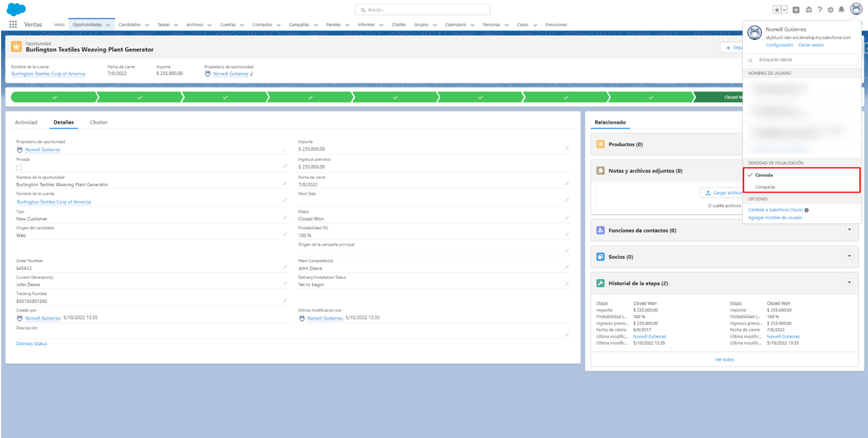Expand the Campañas tab dropdown
868x438 pixels.
(315, 25)
